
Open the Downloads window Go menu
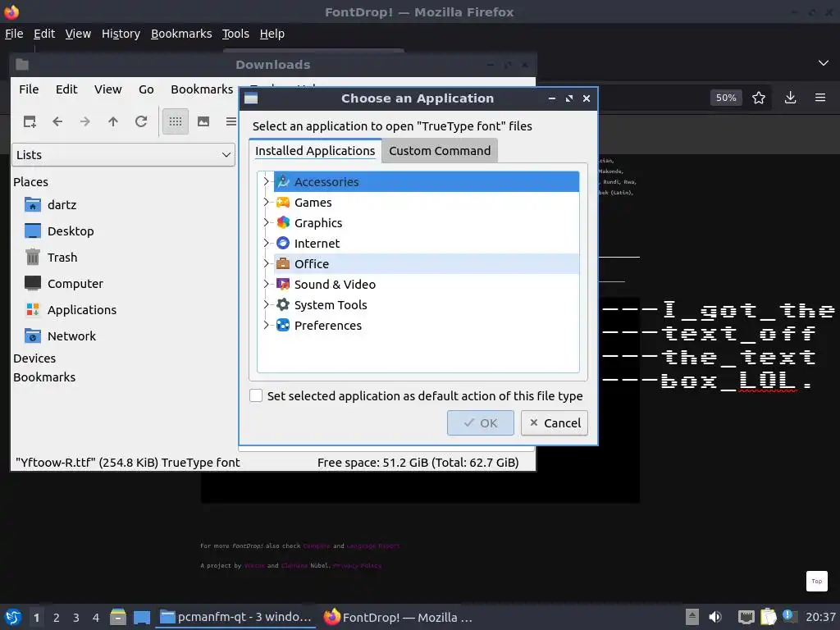[x=146, y=89]
